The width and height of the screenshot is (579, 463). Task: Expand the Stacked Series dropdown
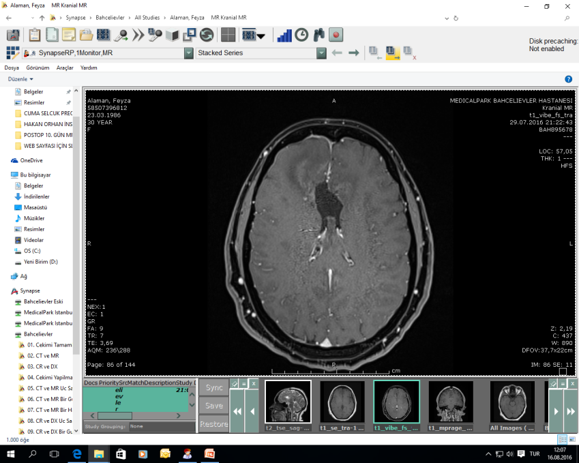(x=321, y=53)
